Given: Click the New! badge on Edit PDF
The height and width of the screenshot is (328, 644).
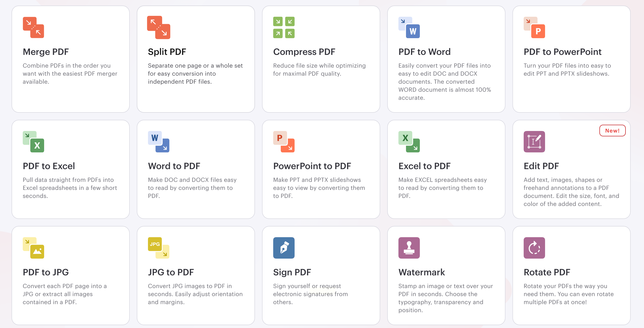Looking at the screenshot, I should click(612, 131).
